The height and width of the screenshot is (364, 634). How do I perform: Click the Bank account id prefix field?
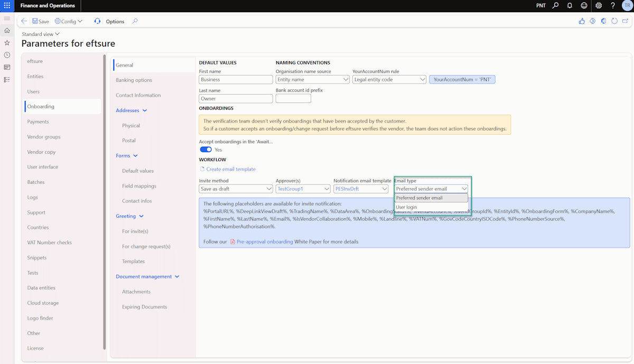click(293, 99)
